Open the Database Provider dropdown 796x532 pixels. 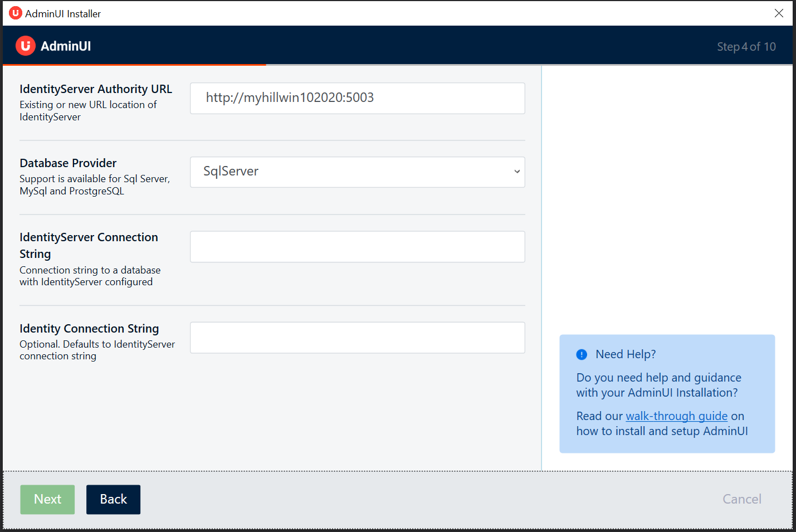point(357,172)
